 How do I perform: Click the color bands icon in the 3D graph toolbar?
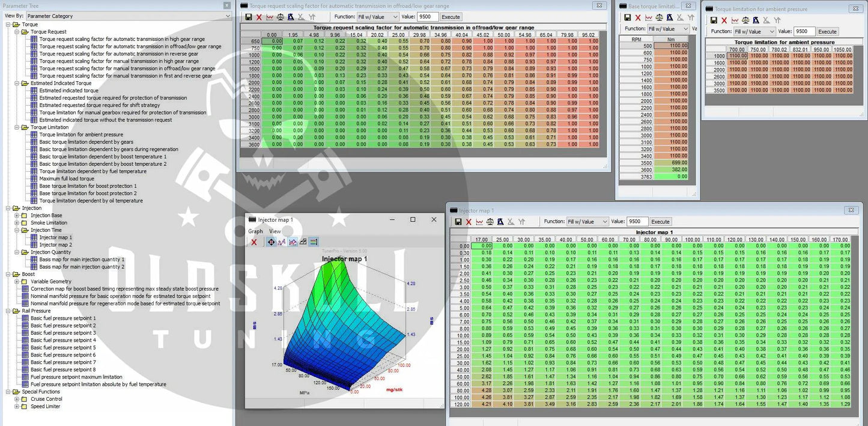click(314, 242)
